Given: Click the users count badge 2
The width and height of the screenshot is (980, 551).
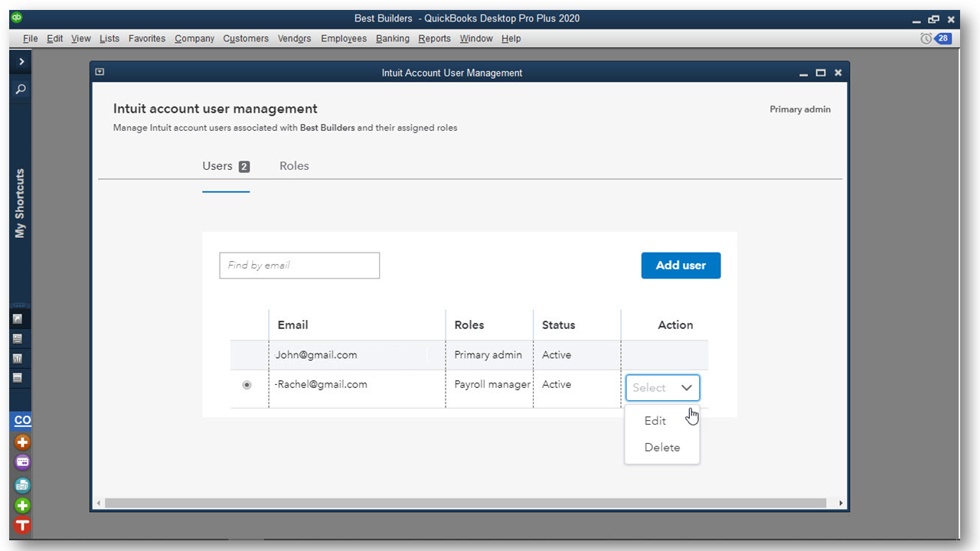Looking at the screenshot, I should pyautogui.click(x=244, y=167).
